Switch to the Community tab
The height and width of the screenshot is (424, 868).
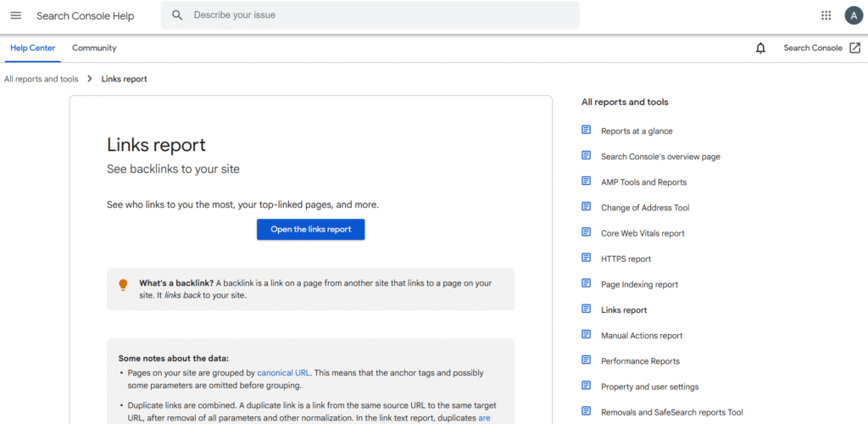(x=94, y=48)
